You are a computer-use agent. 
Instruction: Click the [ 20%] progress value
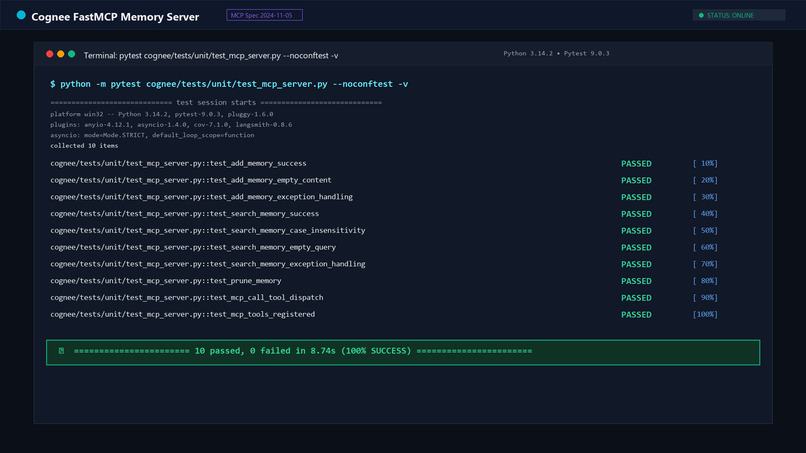coord(705,180)
